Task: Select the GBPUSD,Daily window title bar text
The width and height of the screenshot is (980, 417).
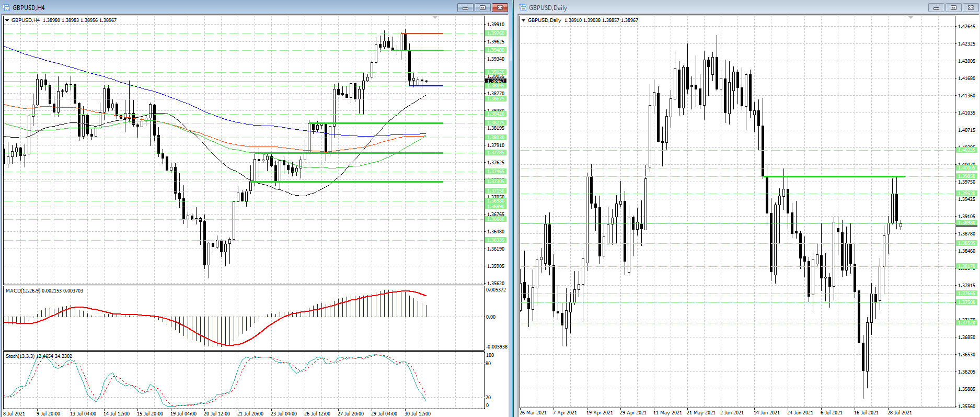Action: tap(548, 8)
